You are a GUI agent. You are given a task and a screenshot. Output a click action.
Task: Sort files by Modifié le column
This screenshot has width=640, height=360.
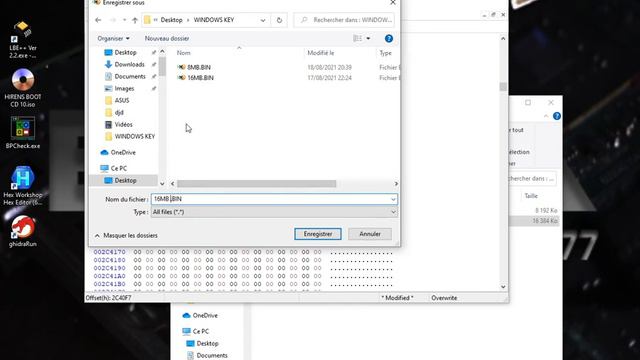click(321, 53)
